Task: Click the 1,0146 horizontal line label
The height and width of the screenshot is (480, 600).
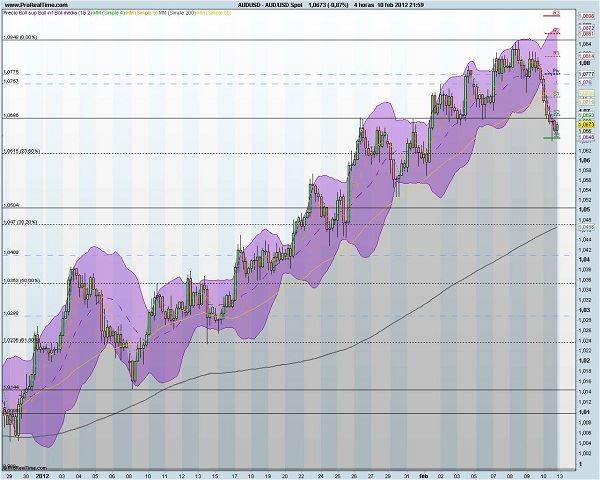Action: (x=11, y=387)
